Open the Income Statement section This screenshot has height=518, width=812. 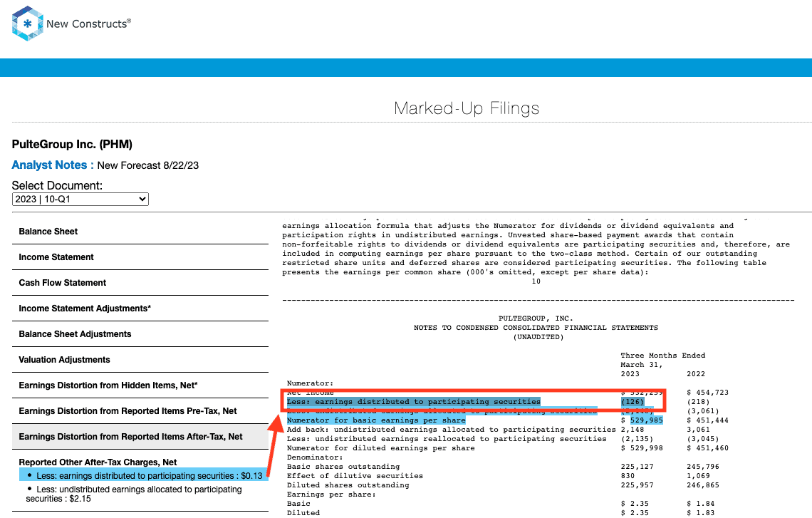pyautogui.click(x=140, y=257)
